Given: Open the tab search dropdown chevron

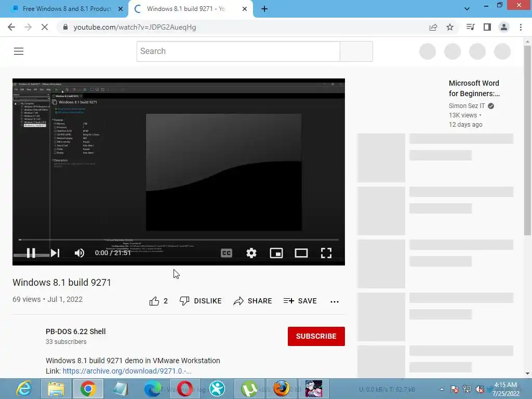Looking at the screenshot, I should click(x=467, y=9).
